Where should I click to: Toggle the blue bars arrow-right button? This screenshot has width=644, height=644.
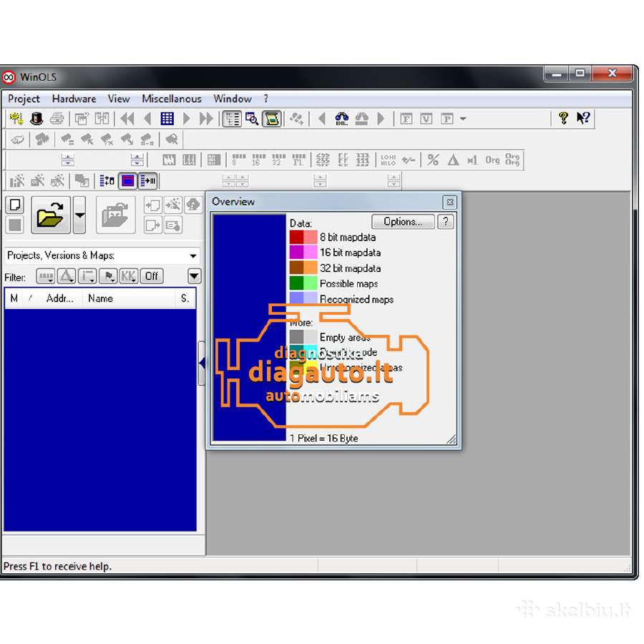coord(148,181)
